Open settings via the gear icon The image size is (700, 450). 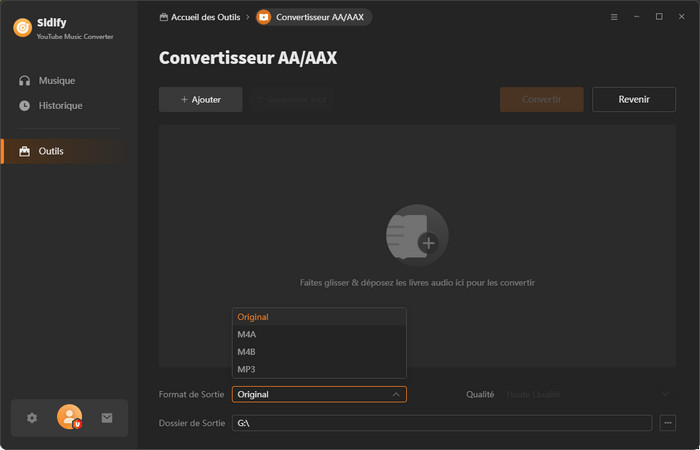[x=32, y=418]
